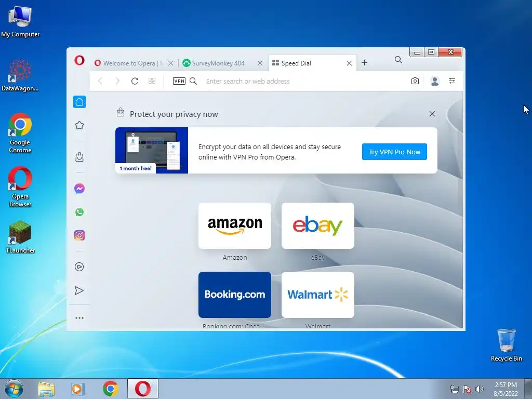Close the SurveyMonkey 404 tab
532x399 pixels.
click(260, 63)
